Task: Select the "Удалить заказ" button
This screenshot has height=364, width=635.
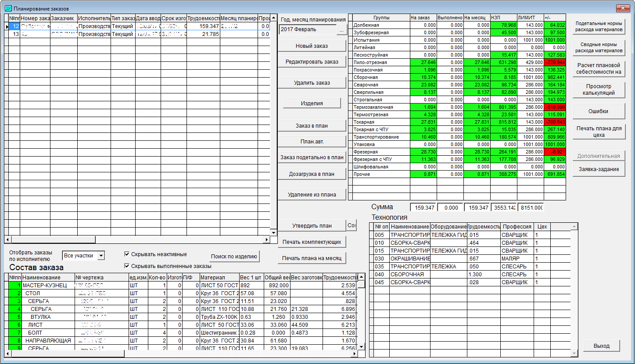Action: coord(312,82)
